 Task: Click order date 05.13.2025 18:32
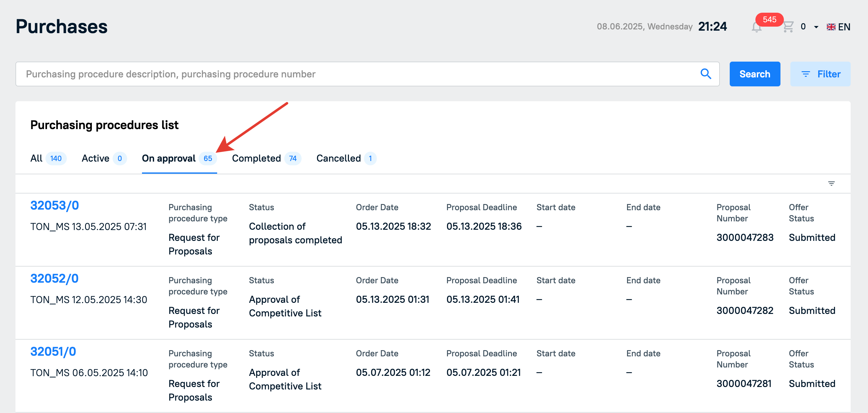pyautogui.click(x=393, y=226)
